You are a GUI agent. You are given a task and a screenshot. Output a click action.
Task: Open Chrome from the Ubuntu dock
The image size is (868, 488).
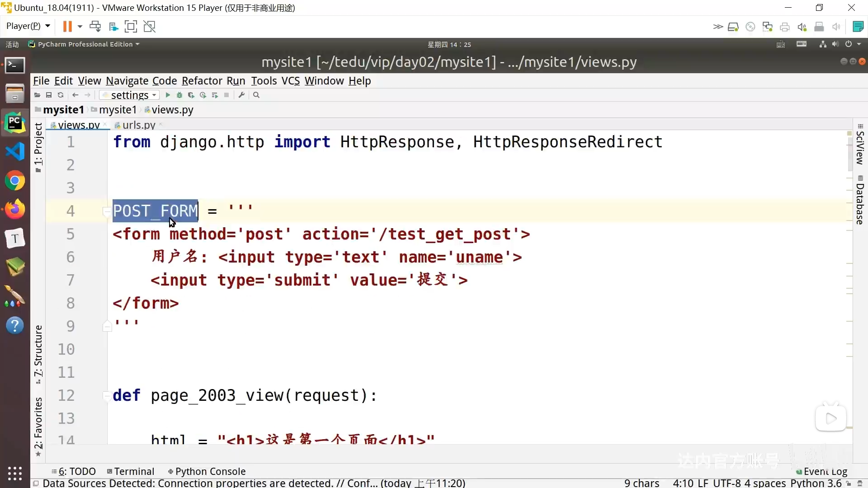point(15,181)
